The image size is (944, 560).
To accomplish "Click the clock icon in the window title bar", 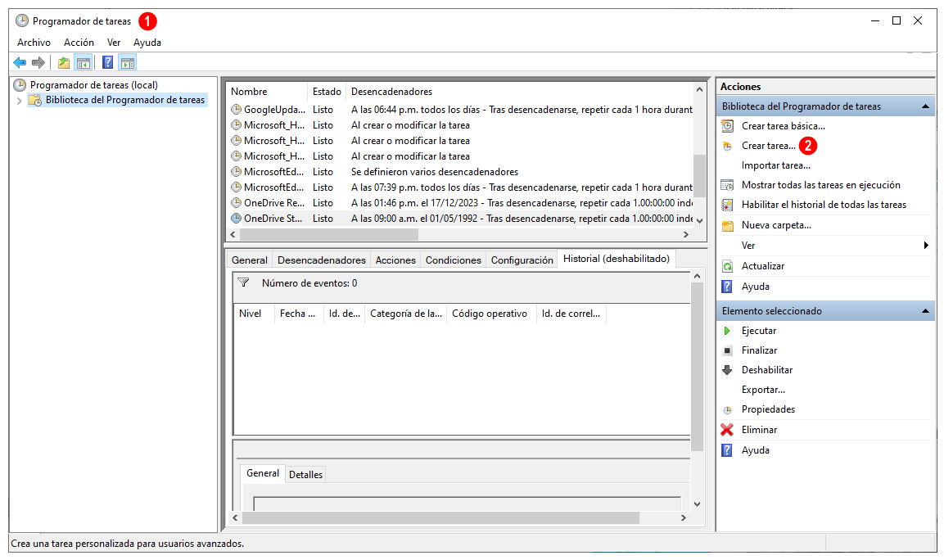I will tap(21, 21).
